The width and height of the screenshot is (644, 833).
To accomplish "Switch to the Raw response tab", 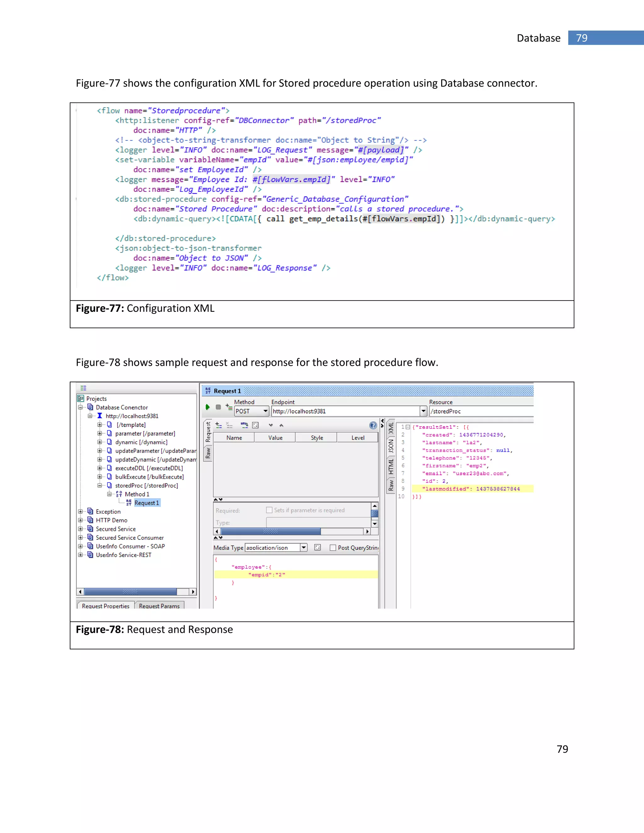I will (391, 486).
